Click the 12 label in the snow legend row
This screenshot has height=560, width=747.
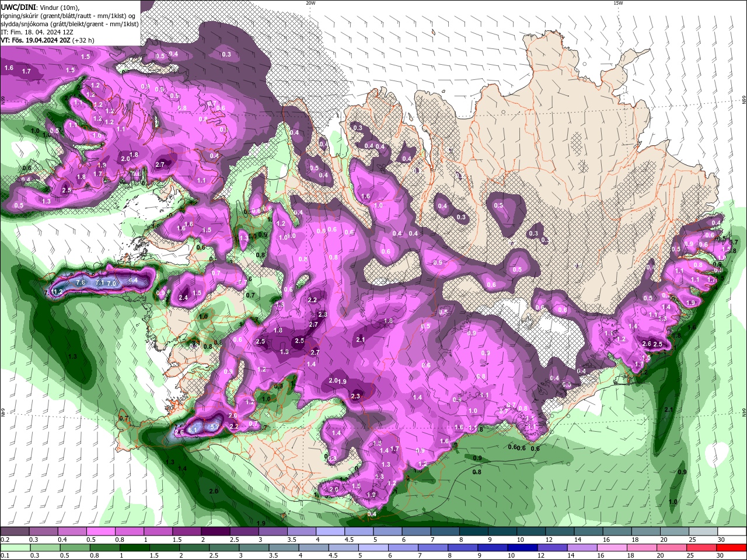(x=549, y=540)
